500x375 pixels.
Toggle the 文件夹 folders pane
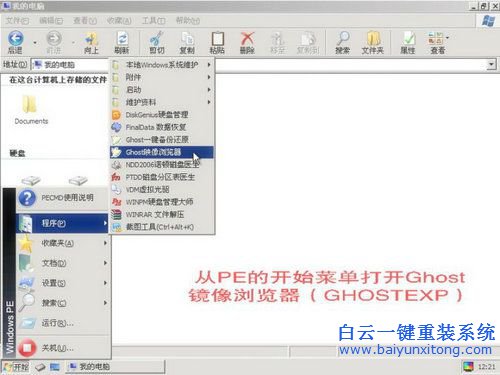pos(373,42)
